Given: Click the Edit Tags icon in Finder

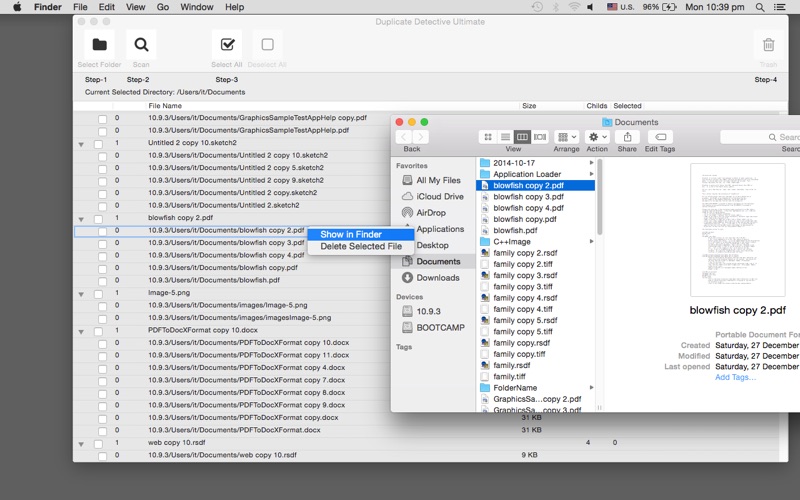Looking at the screenshot, I should [x=660, y=137].
